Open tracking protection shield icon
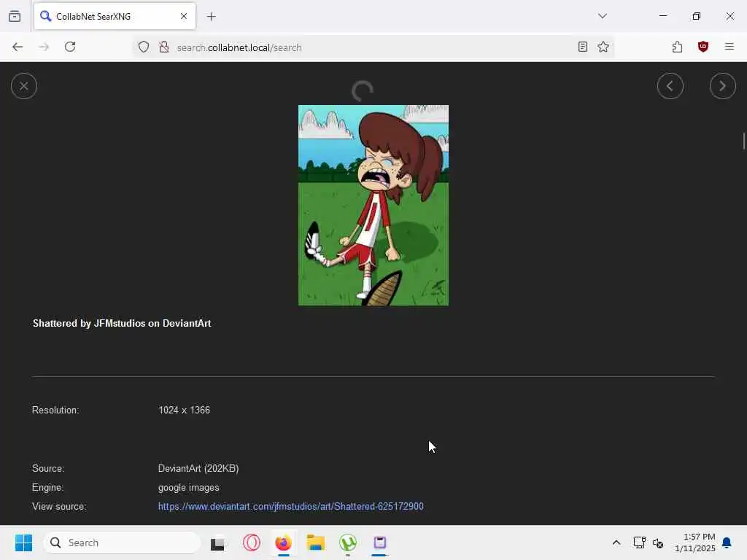747x560 pixels. [x=144, y=47]
